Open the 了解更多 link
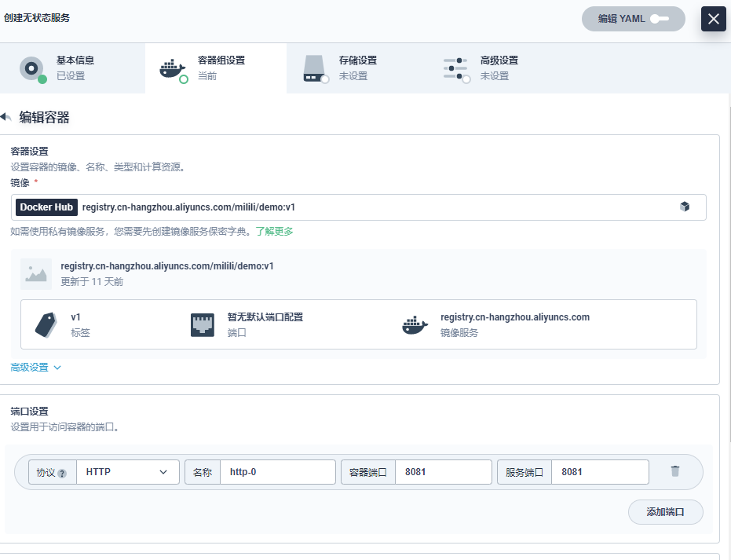 point(274,232)
